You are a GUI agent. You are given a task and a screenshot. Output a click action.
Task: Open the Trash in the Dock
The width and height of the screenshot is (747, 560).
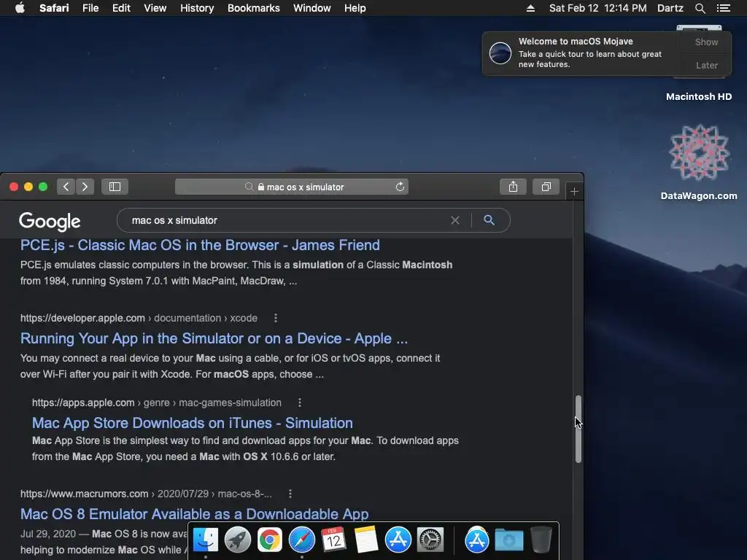coord(541,540)
